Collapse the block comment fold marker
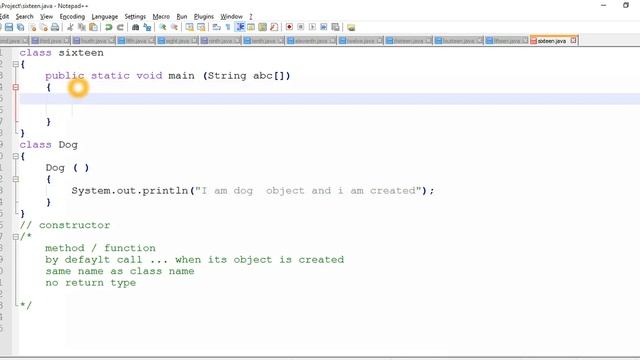Image resolution: width=640 pixels, height=360 pixels. point(16,236)
